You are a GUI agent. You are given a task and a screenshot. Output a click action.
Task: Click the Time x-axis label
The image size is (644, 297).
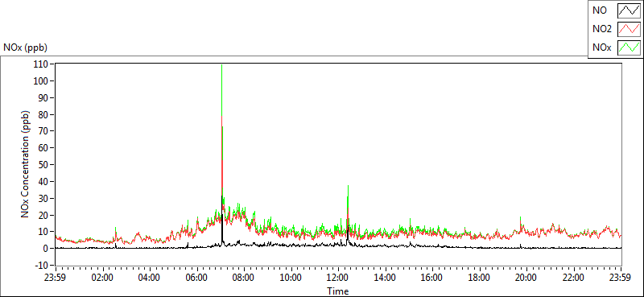338,291
